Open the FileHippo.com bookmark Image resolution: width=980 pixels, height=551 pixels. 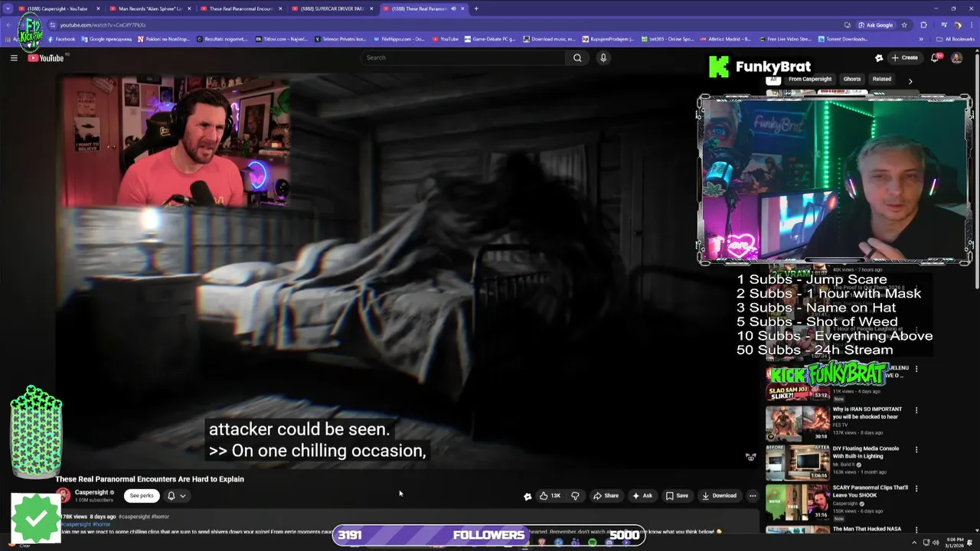click(x=399, y=39)
